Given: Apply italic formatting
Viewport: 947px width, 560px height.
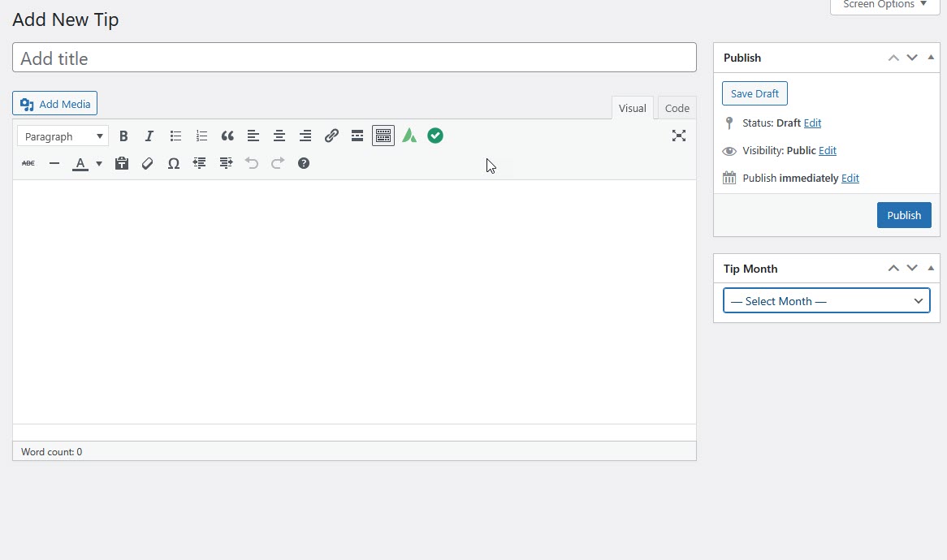Looking at the screenshot, I should (149, 136).
